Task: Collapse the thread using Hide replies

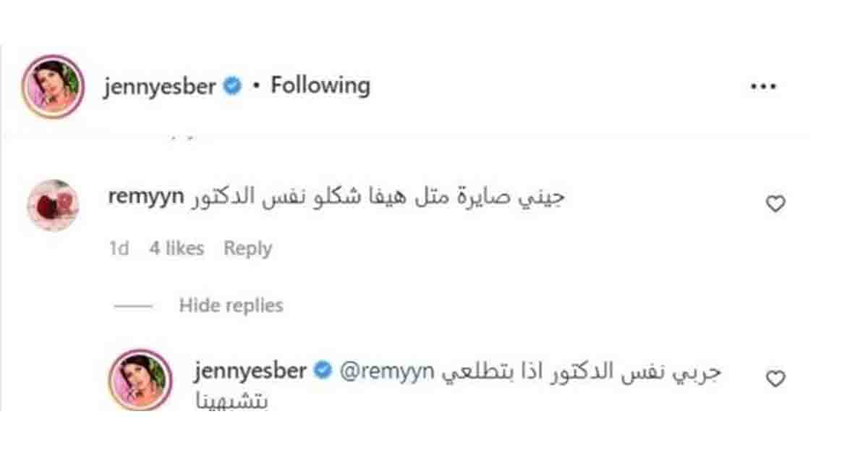Action: [x=231, y=305]
